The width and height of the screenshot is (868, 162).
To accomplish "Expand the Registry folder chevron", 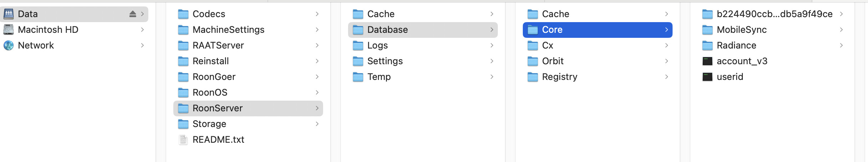I will [x=667, y=77].
